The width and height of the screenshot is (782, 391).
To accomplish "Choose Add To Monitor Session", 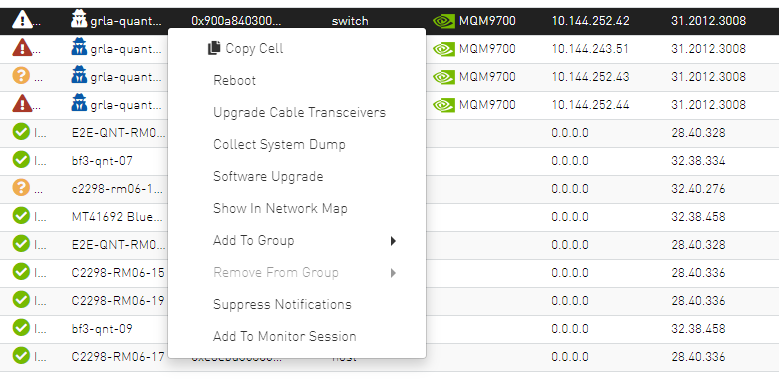I will point(285,336).
